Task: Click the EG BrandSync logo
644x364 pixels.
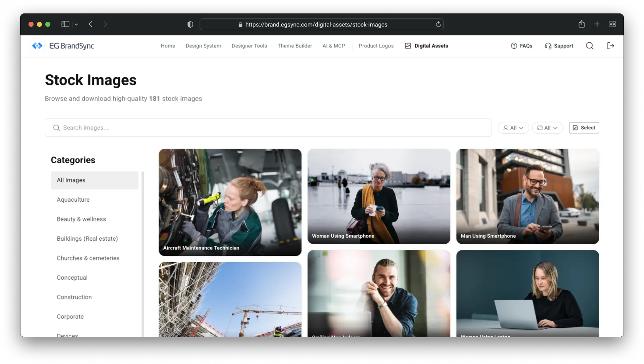Action: pos(63,46)
